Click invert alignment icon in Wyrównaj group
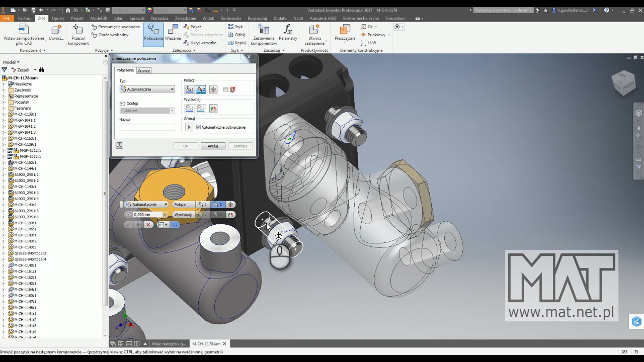 coord(213,109)
